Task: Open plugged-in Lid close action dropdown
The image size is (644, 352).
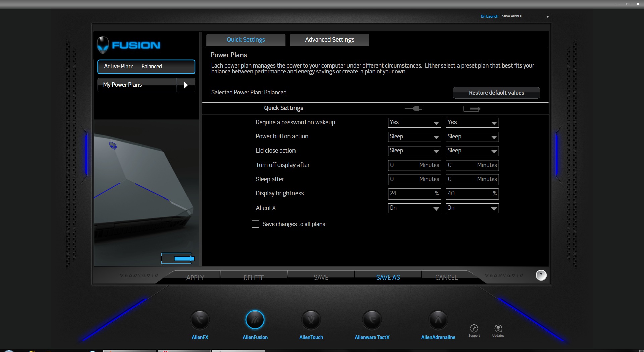Action: 414,151
